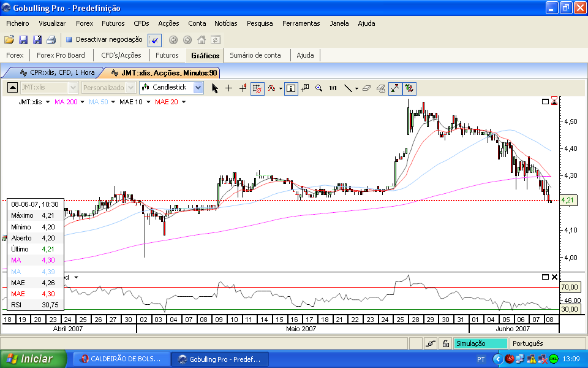
Task: Open the Futuros menu in menu bar
Action: (x=113, y=23)
